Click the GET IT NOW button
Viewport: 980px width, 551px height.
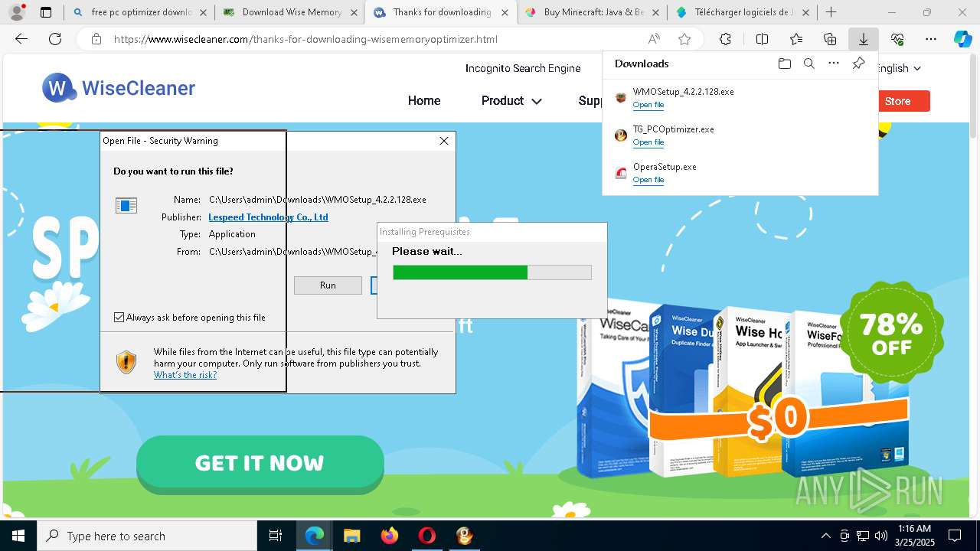tap(260, 463)
